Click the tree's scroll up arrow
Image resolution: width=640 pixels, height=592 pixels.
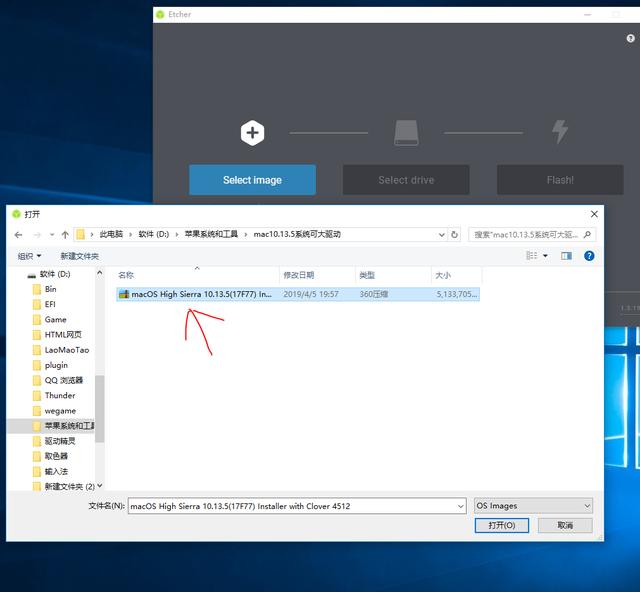click(x=100, y=272)
